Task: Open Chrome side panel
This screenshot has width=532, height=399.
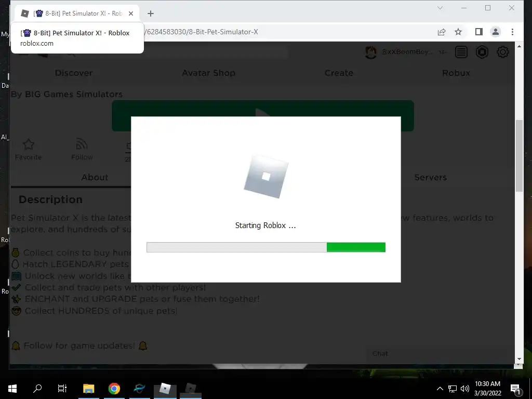Action: pos(478,32)
